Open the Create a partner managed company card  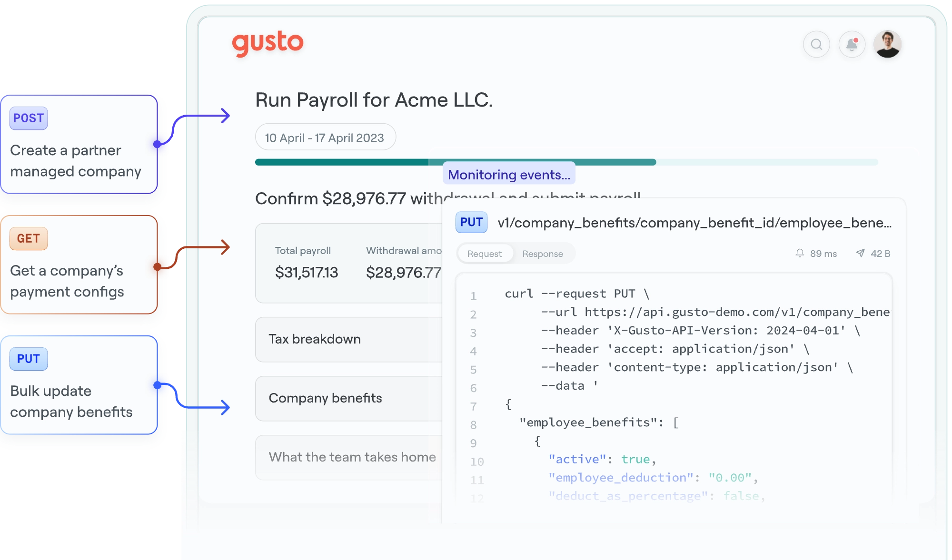79,144
